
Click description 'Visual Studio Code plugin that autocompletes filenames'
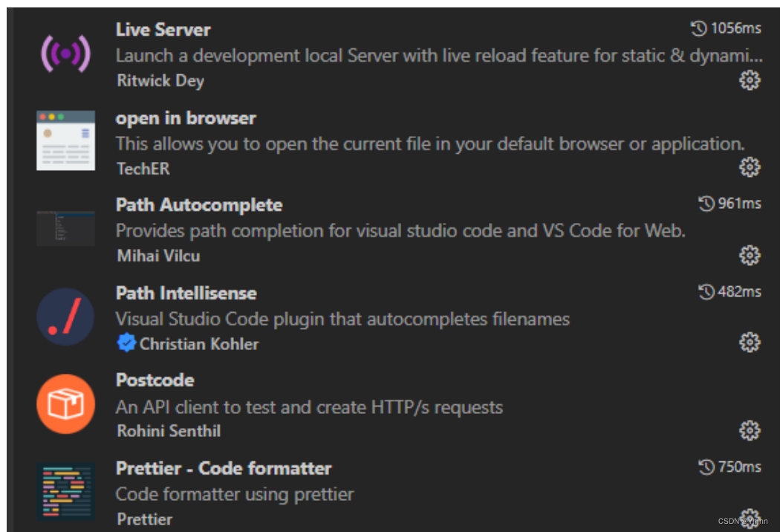point(342,319)
